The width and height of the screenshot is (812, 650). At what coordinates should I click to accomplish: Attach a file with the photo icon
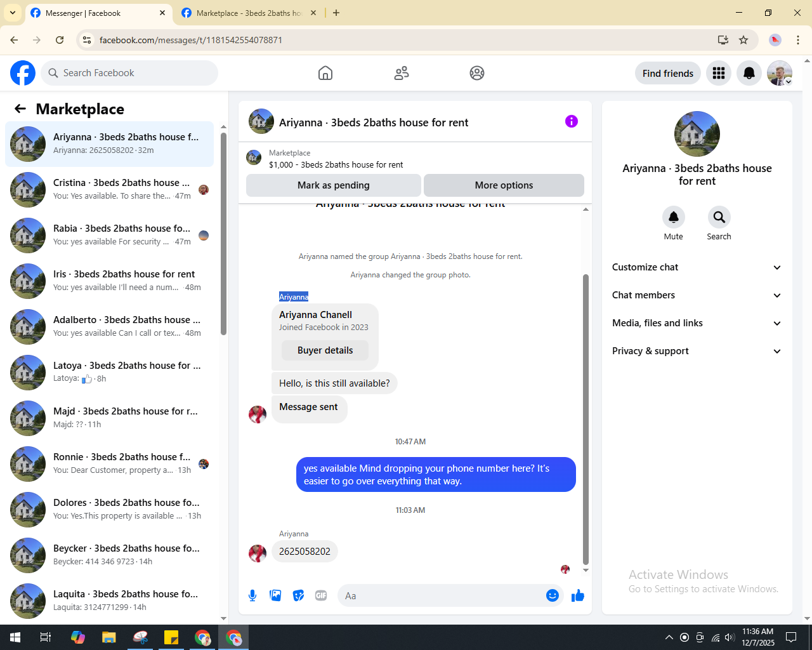pyautogui.click(x=275, y=595)
